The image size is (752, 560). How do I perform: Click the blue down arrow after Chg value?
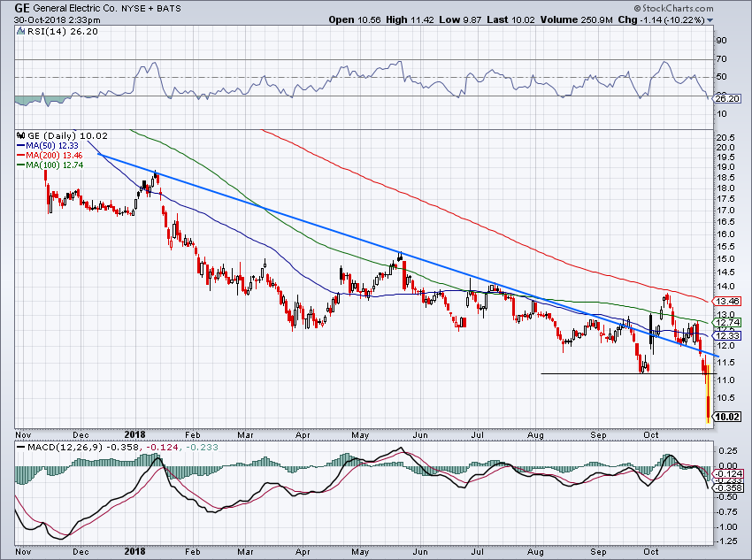710,20
